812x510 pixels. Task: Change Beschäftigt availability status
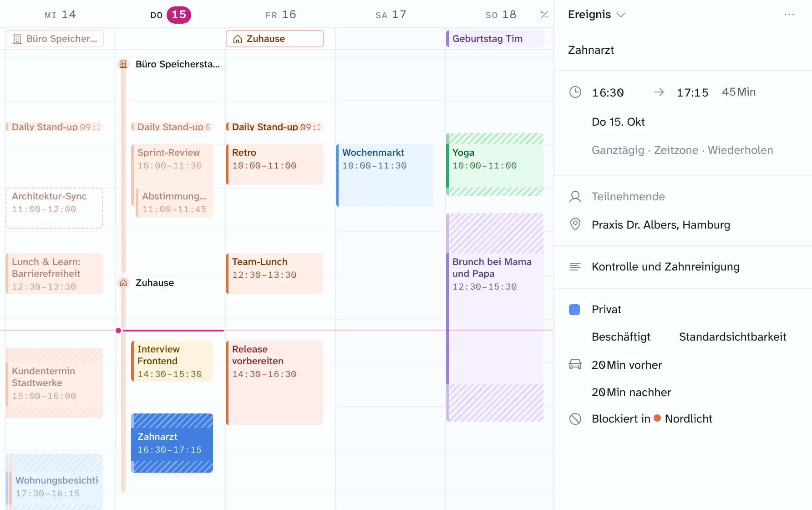pyautogui.click(x=621, y=337)
